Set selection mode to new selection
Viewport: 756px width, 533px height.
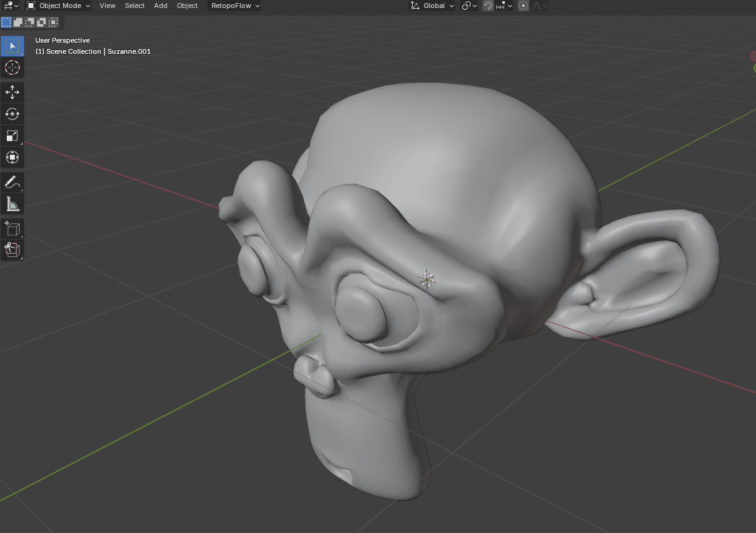(x=6, y=22)
